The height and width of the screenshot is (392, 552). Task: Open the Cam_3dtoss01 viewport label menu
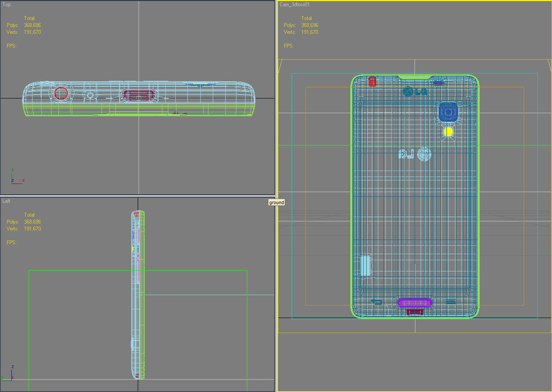[294, 5]
